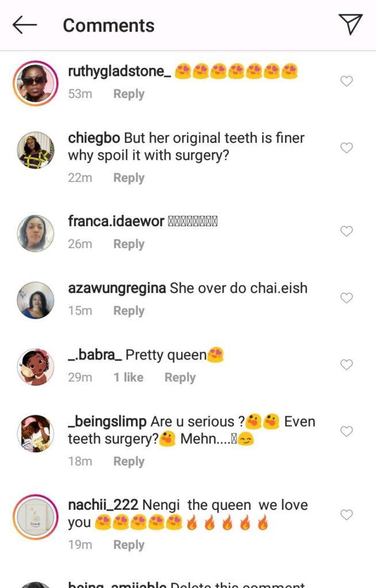Open franca.idaewor username link
The image size is (376, 588).
point(116,222)
